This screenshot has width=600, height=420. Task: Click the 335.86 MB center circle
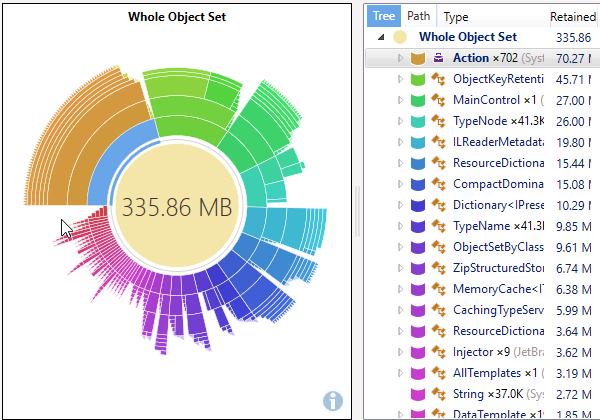177,208
